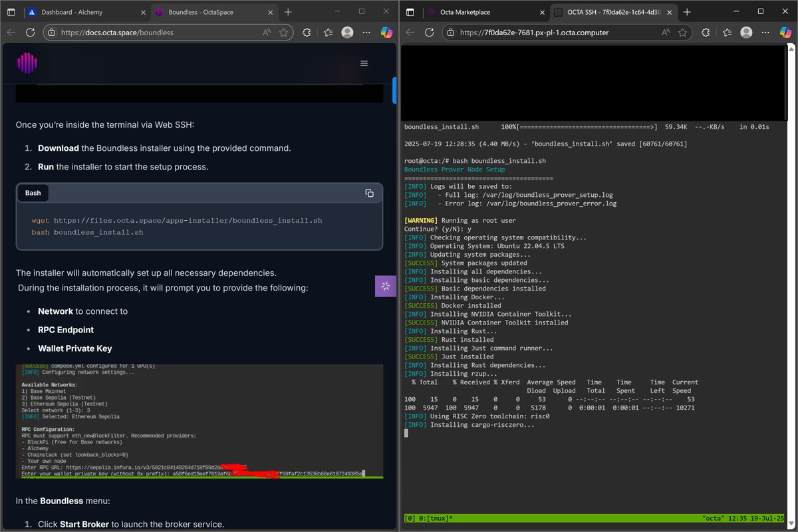View site information lock for docs.octa.space
Viewport: 798px width, 532px height.
click(53, 32)
